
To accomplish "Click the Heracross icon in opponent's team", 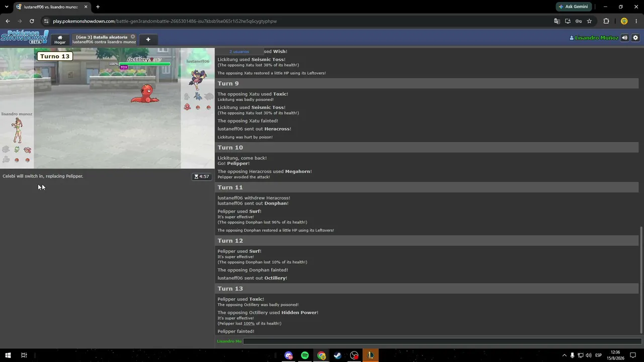I will point(198,96).
